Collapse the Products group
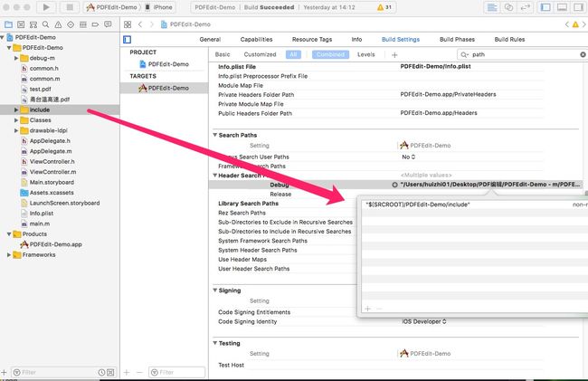Viewport: 588px width, 381px height. pyautogui.click(x=9, y=234)
